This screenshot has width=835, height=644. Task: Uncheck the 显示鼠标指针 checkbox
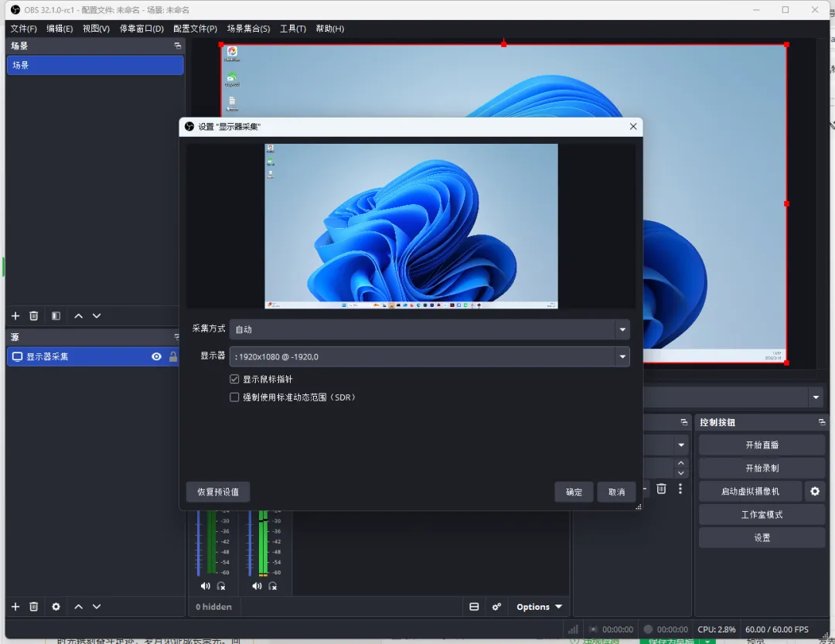click(x=234, y=380)
